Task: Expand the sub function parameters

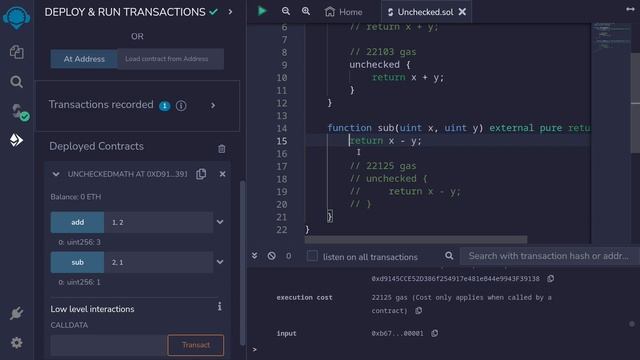Action: (220, 262)
